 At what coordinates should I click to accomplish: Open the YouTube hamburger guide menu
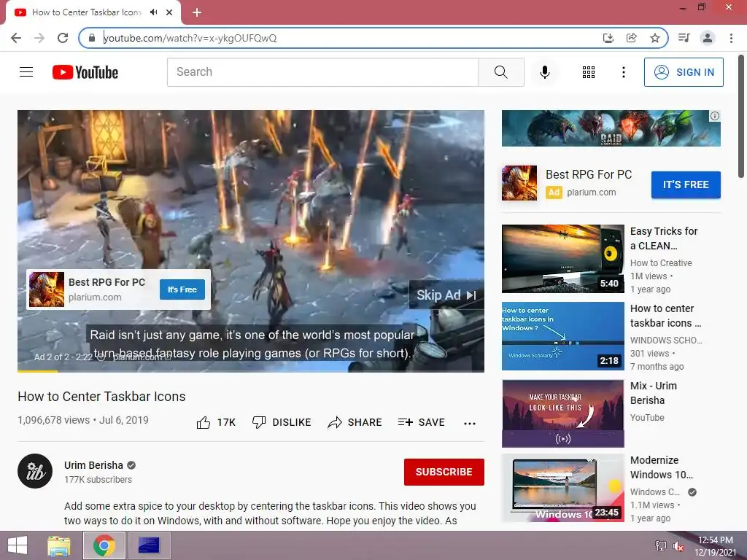26,72
